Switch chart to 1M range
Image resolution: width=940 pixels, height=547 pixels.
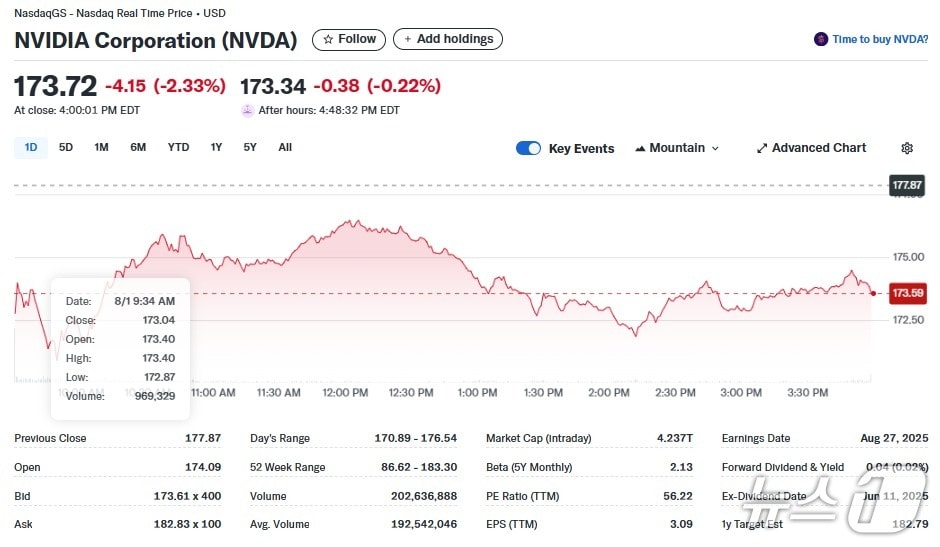[x=101, y=147]
